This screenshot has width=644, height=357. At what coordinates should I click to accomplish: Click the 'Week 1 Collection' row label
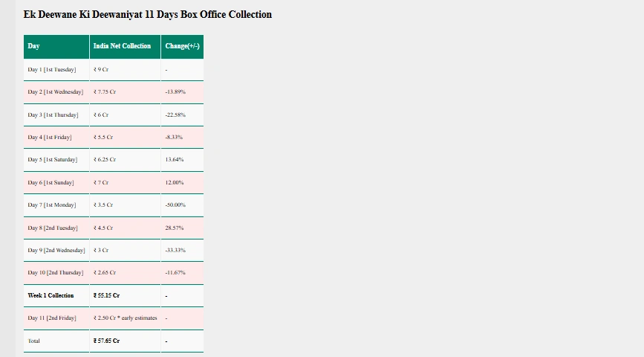click(x=51, y=296)
